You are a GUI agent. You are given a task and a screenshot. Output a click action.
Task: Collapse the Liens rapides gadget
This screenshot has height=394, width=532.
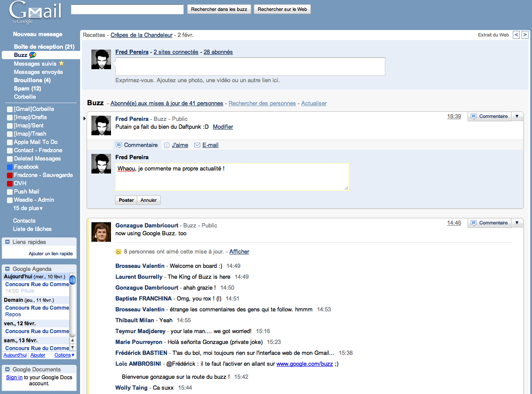[7, 242]
